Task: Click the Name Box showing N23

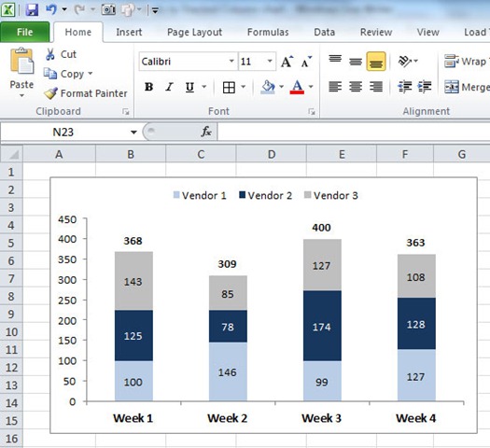Action: pos(63,133)
